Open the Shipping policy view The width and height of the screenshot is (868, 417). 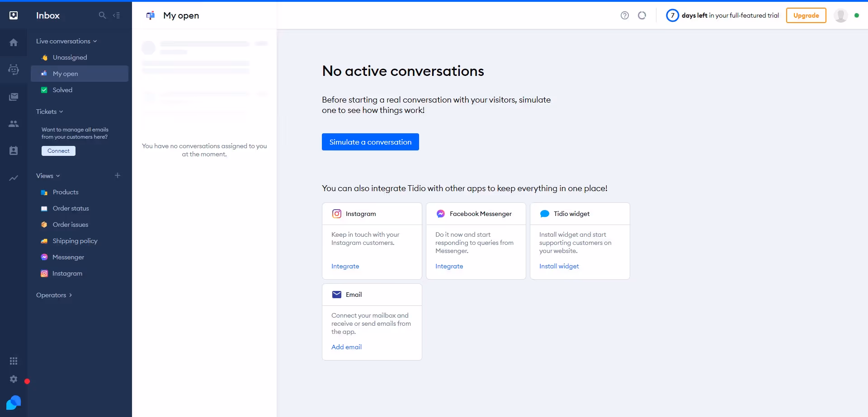click(80, 241)
